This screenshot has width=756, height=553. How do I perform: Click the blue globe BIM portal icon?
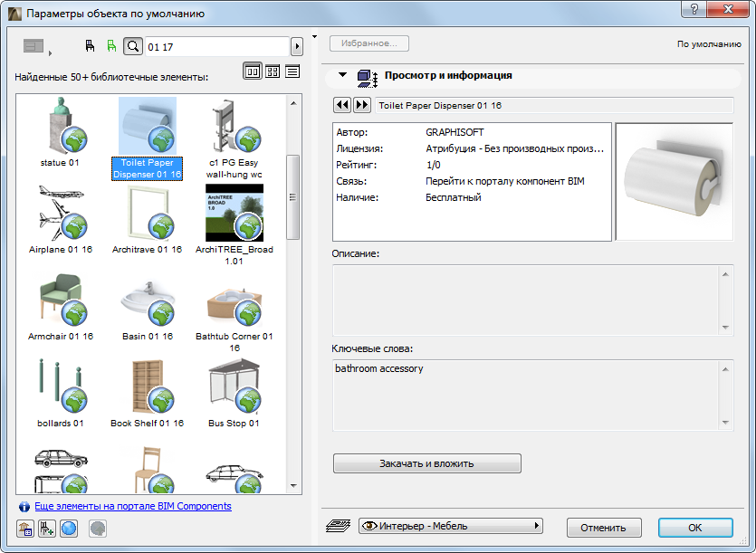[x=69, y=529]
